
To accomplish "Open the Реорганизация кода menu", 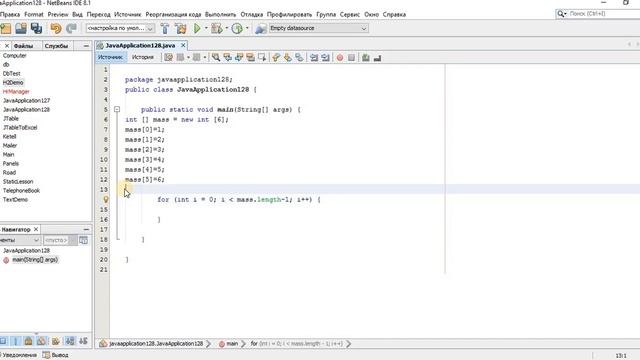I will point(173,14).
